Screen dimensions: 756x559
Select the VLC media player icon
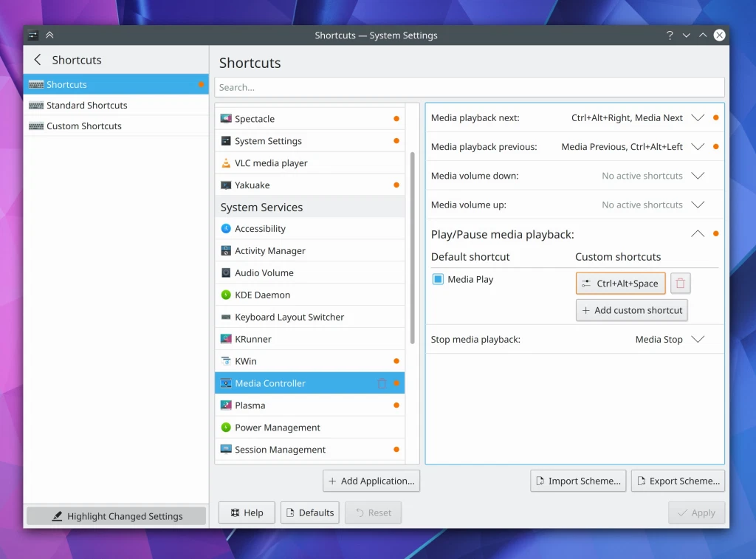pyautogui.click(x=226, y=162)
